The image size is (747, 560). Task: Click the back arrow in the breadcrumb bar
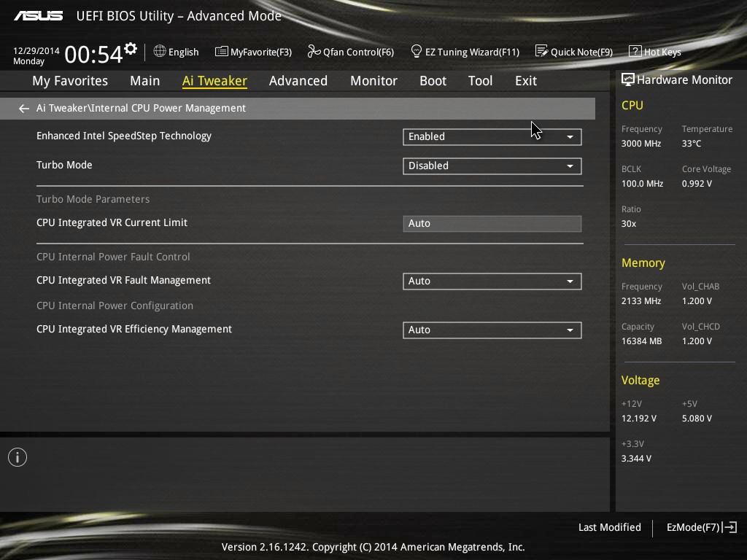pos(24,109)
